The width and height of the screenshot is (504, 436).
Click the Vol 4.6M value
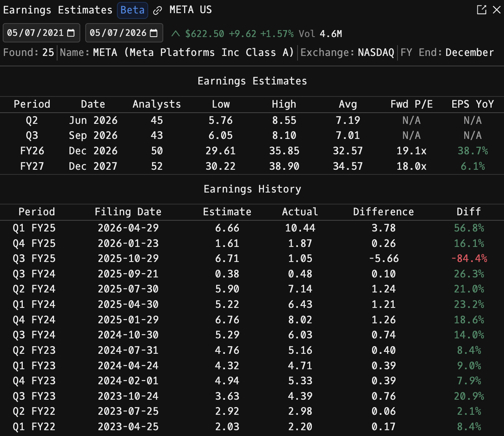point(320,34)
